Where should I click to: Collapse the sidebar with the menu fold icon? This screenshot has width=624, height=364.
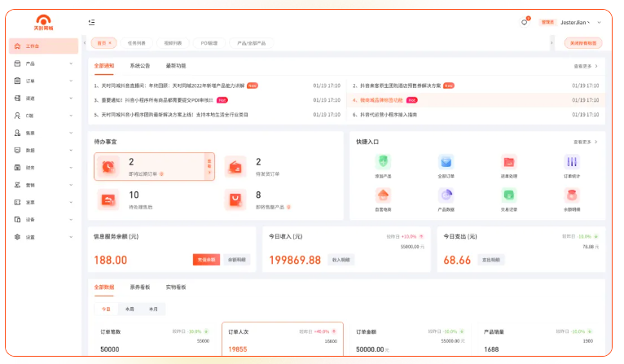click(x=90, y=22)
